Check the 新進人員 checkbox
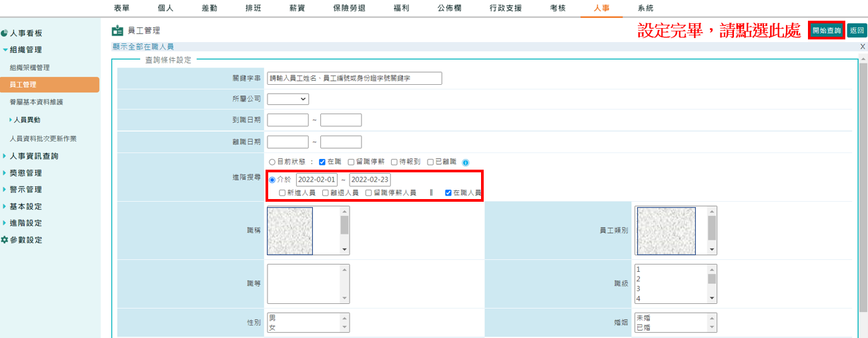 pyautogui.click(x=282, y=193)
